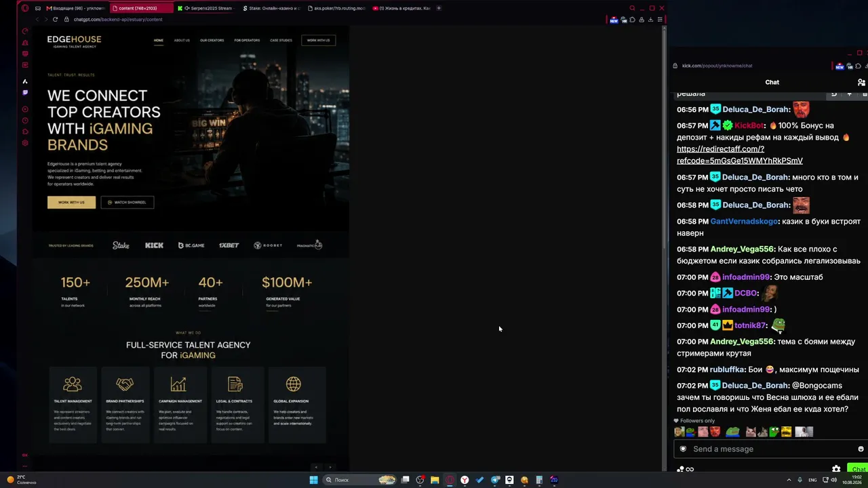Viewport: 868px width, 488px height.
Task: Click the NEW extension badge in main browser
Action: pos(614,20)
